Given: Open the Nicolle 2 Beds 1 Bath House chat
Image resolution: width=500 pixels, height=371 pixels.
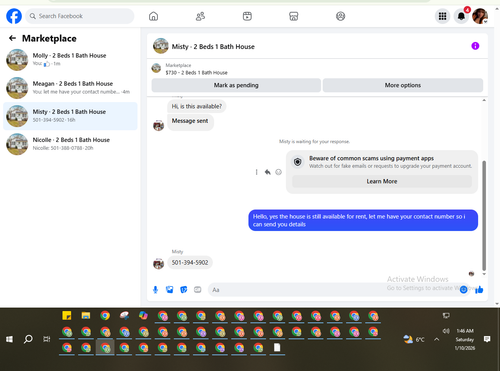Looking at the screenshot, I should tap(70, 144).
